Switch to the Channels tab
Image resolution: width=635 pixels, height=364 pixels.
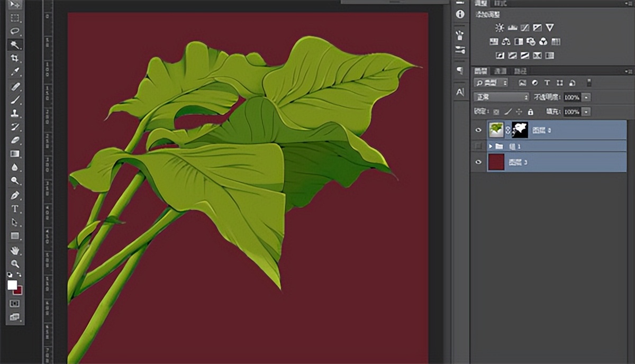[x=500, y=71]
